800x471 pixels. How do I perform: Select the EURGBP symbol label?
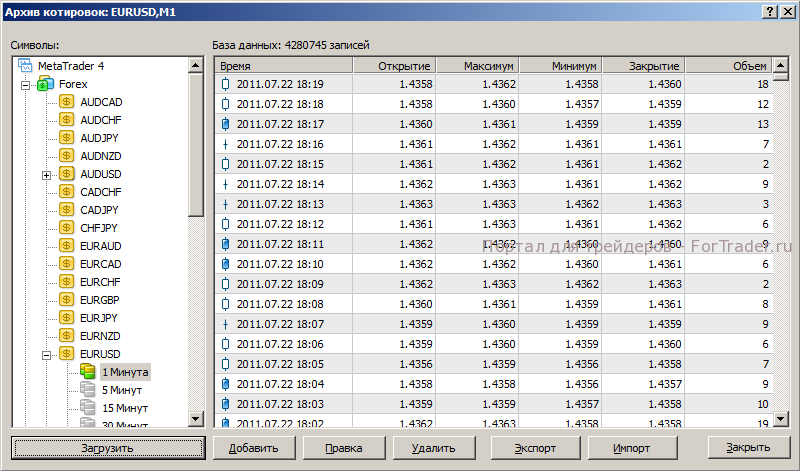point(99,300)
